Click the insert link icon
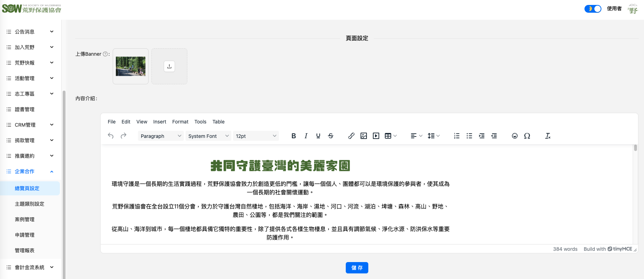This screenshot has height=279, width=644. tap(351, 136)
